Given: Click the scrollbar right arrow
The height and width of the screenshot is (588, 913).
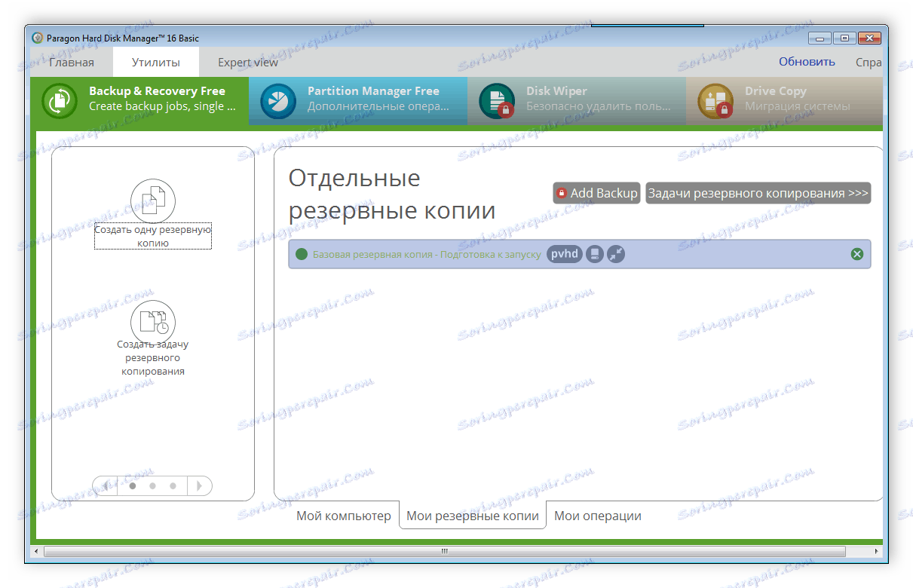Looking at the screenshot, I should (x=878, y=551).
